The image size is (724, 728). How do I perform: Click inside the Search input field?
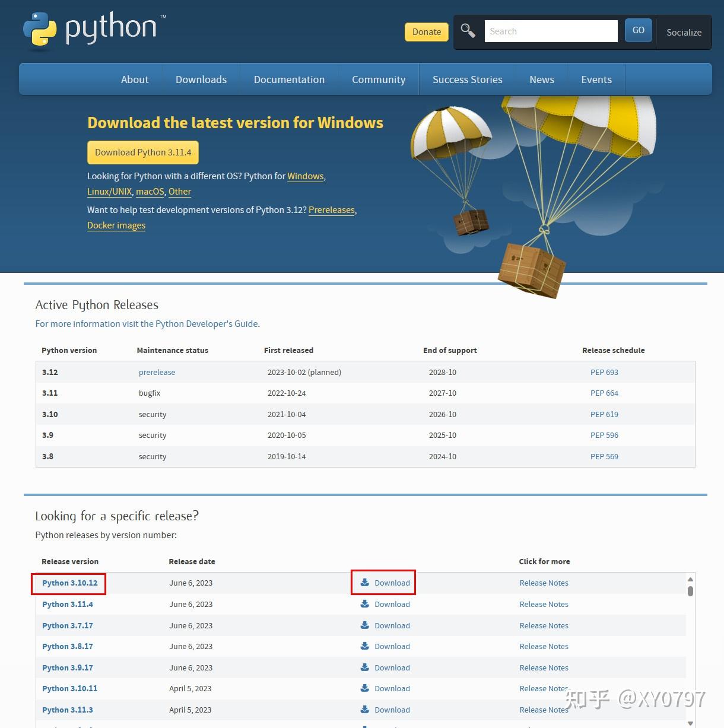(551, 30)
